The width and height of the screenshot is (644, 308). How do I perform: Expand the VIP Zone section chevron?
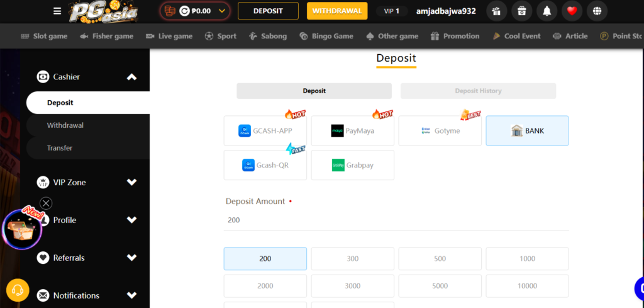click(131, 182)
